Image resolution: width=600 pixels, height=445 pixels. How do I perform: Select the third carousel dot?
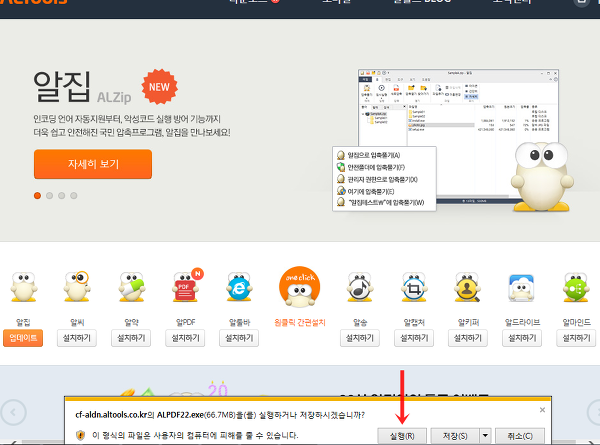[62, 196]
